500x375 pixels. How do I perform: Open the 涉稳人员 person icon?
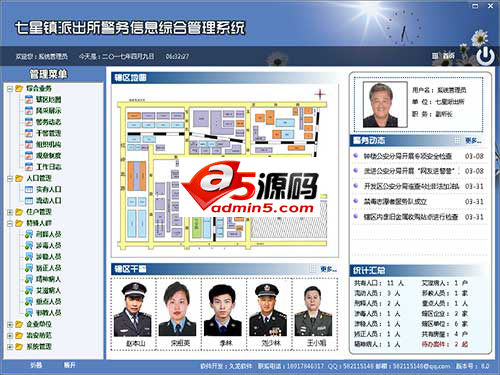[29, 257]
